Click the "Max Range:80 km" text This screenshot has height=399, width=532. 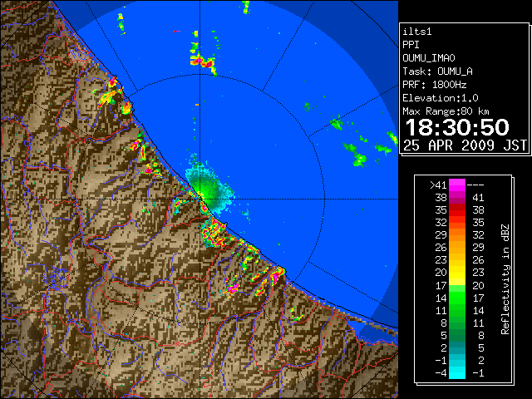446,111
